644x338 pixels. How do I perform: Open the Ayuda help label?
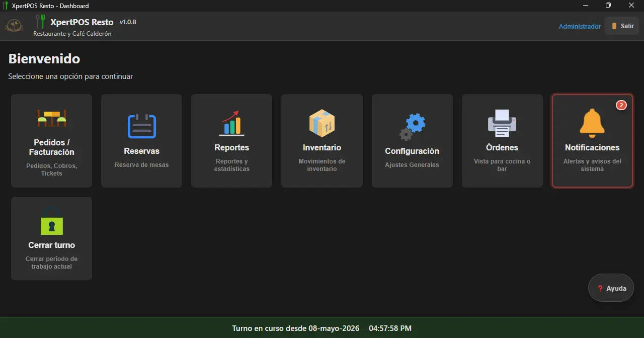[x=616, y=289]
